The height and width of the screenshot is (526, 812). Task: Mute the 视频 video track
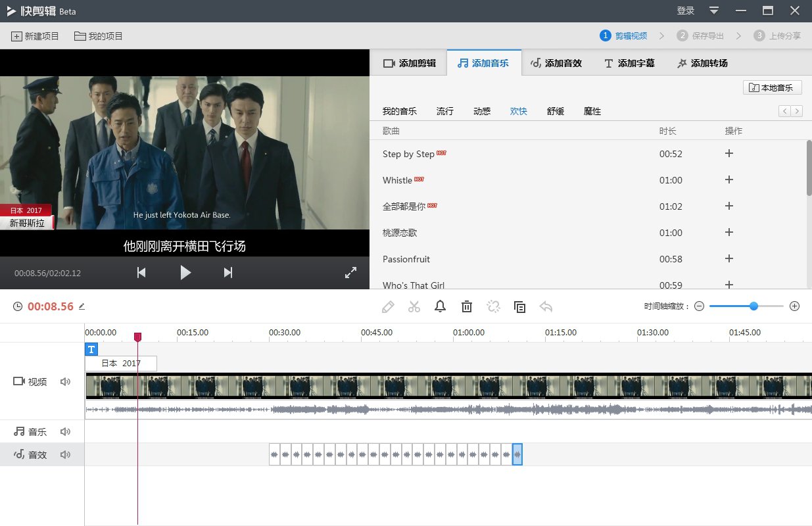(x=65, y=381)
